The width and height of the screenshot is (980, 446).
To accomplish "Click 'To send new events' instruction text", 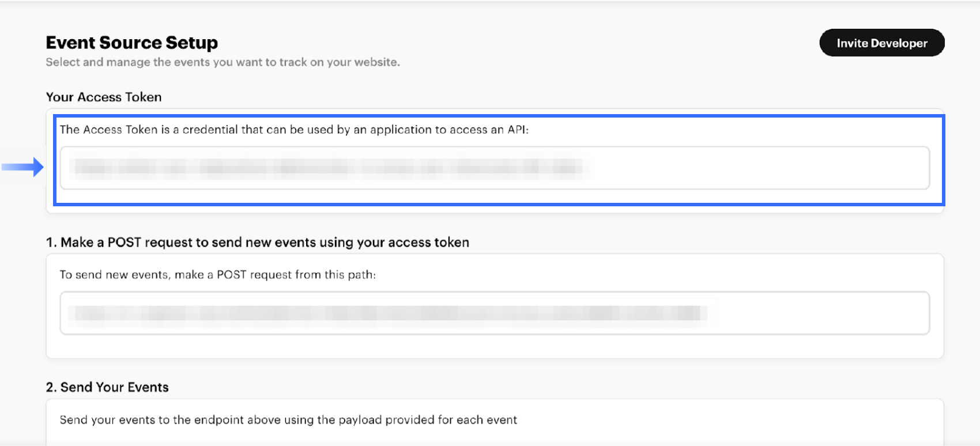I will click(x=217, y=275).
